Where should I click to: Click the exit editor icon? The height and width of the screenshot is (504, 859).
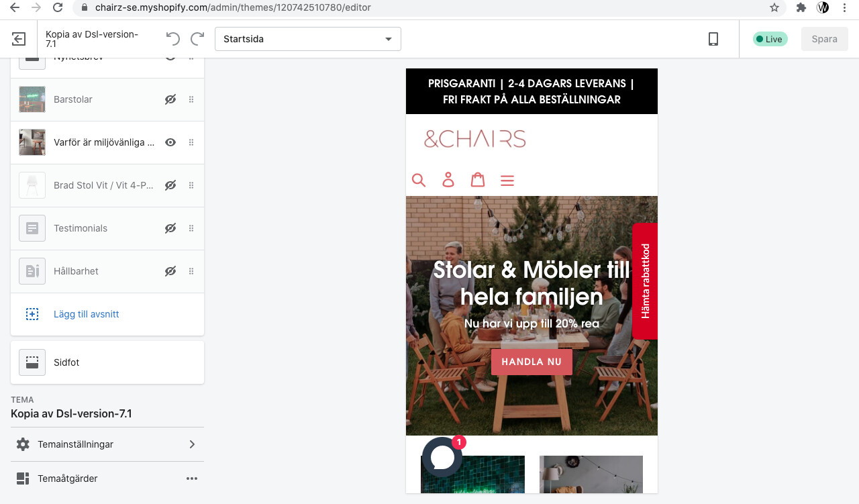(x=19, y=39)
